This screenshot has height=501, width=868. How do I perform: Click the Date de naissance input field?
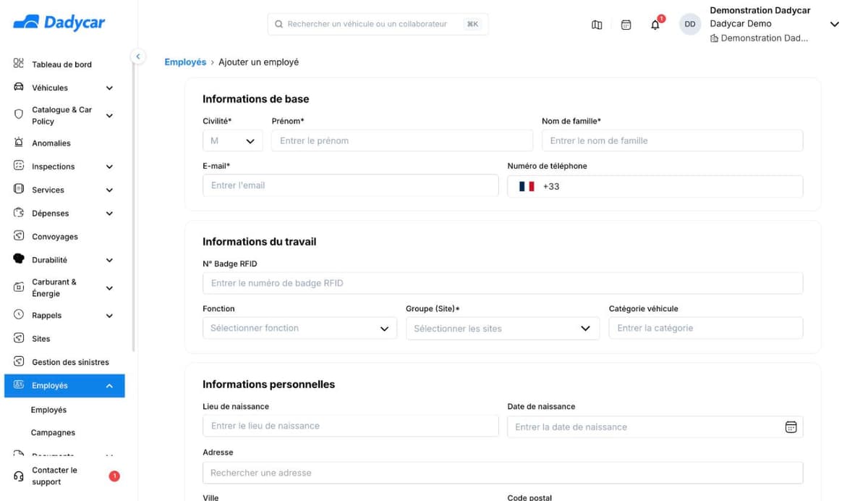[x=655, y=427]
